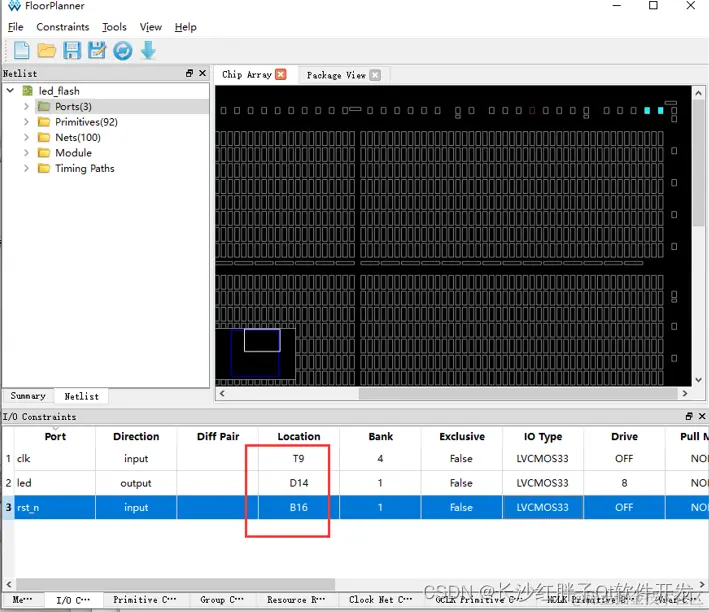This screenshot has height=612, width=709.
Task: Open the Tools menu
Action: click(x=114, y=27)
